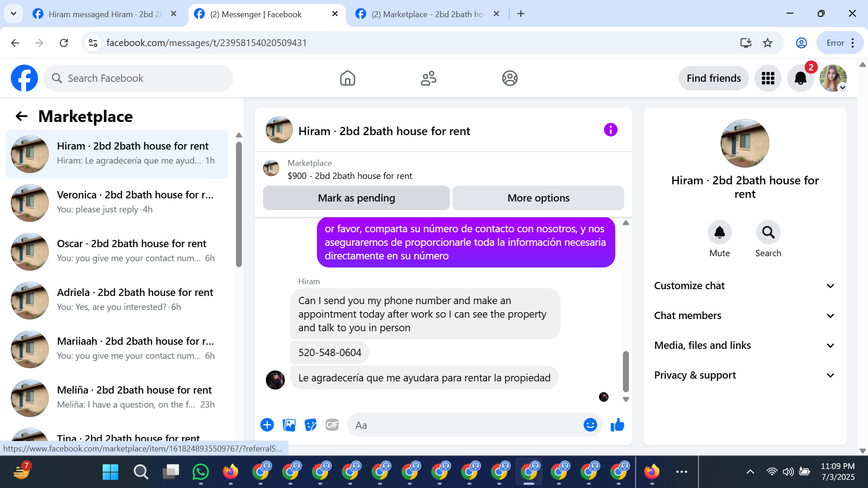The image size is (868, 488).
Task: Open the sticker chooser icon
Action: [310, 425]
